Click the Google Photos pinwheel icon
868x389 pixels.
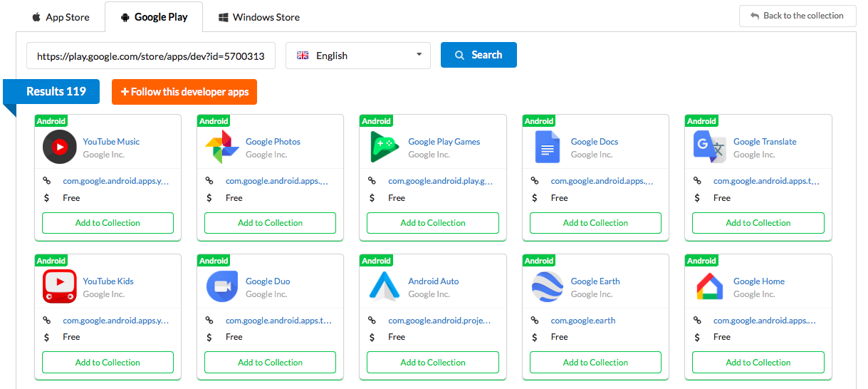222,147
